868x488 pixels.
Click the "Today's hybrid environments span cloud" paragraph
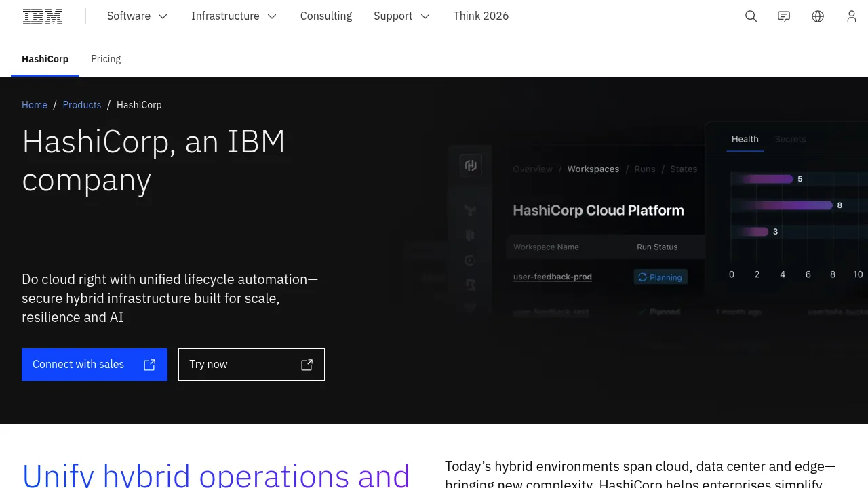tap(640, 474)
